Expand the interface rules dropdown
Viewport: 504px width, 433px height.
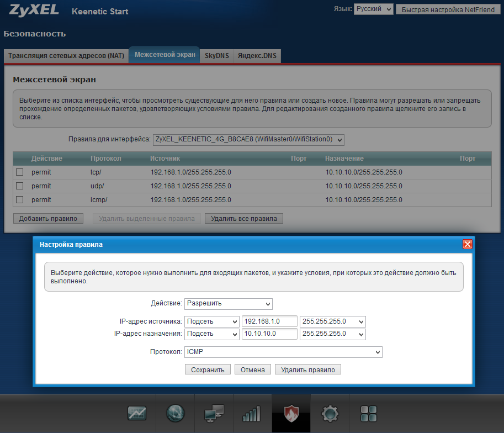pos(248,140)
